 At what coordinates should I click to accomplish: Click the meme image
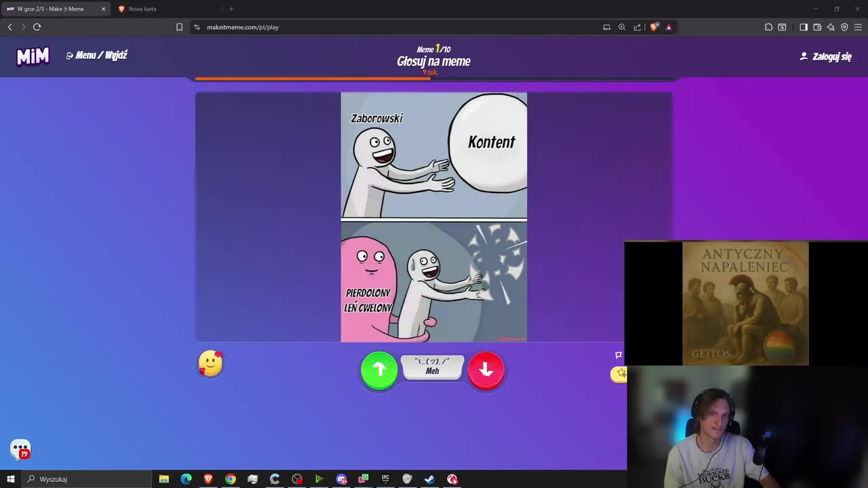coord(434,217)
